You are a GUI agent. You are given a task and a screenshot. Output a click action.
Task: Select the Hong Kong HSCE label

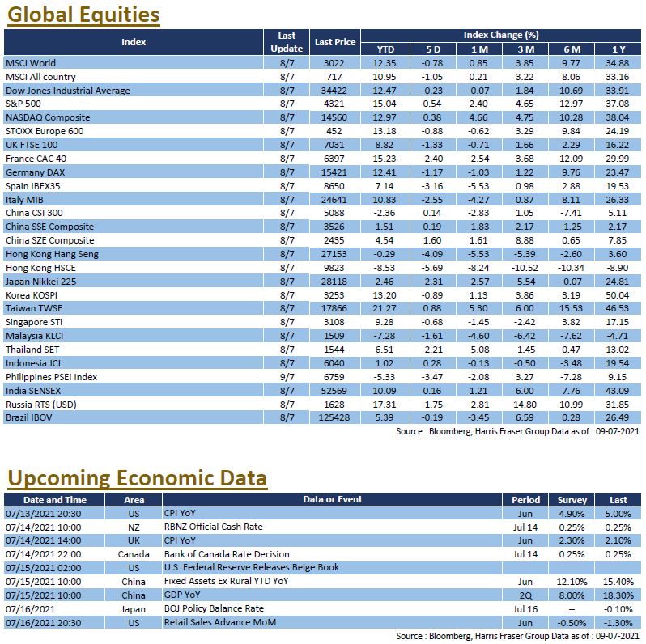(40, 268)
